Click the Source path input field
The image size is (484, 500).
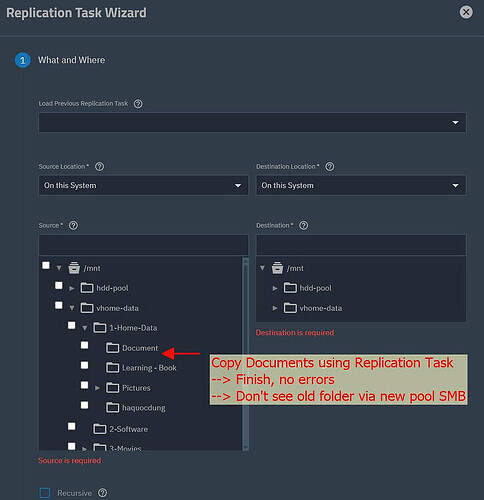[x=143, y=245]
